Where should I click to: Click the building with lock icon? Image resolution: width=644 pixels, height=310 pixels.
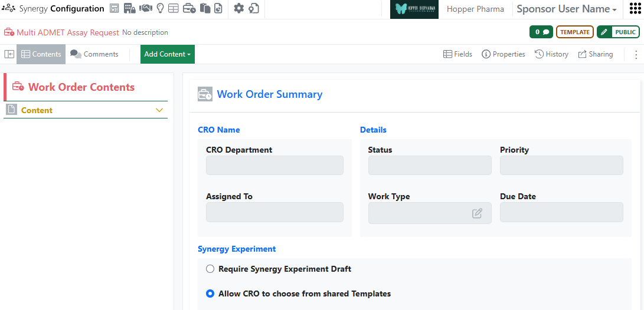(x=130, y=9)
